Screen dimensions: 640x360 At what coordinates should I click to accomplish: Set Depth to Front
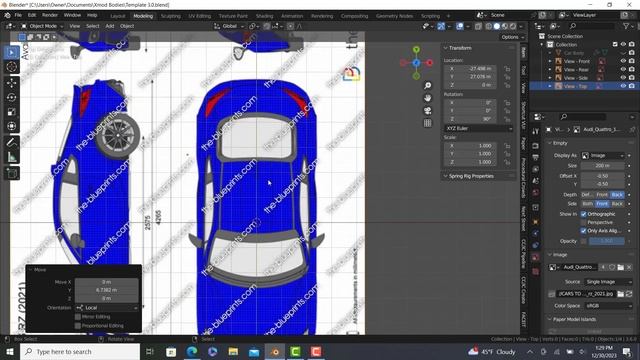602,195
